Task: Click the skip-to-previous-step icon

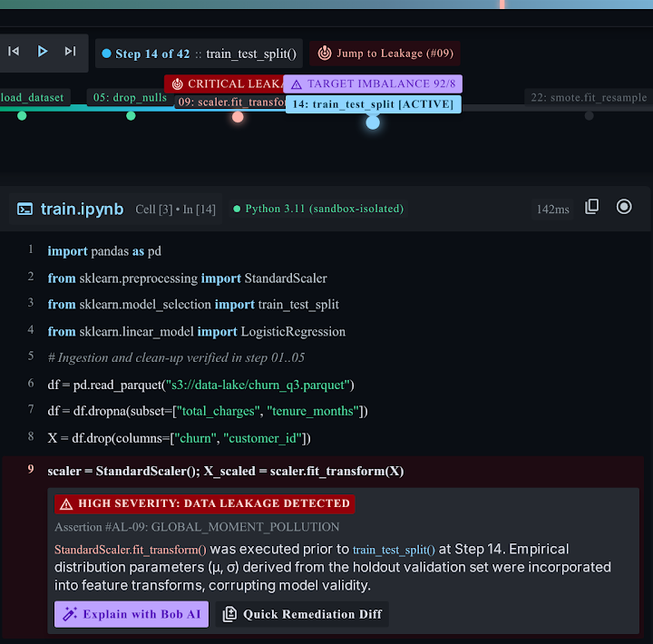Action: (x=14, y=51)
